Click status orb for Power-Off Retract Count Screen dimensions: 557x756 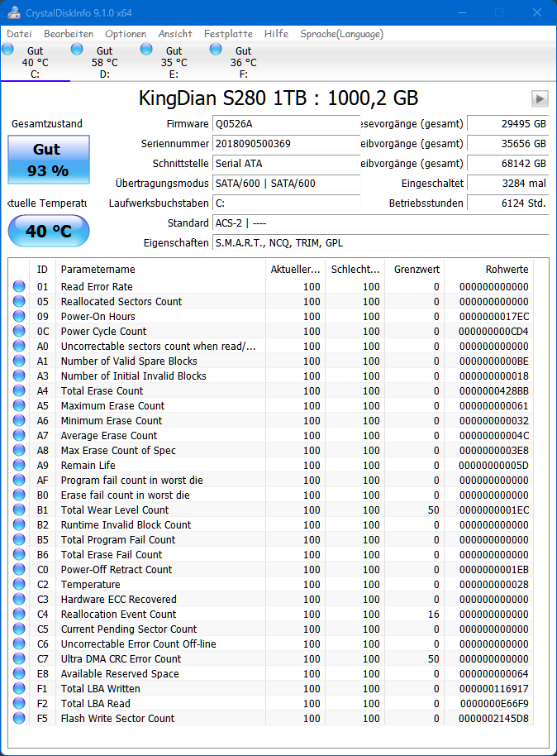(19, 569)
